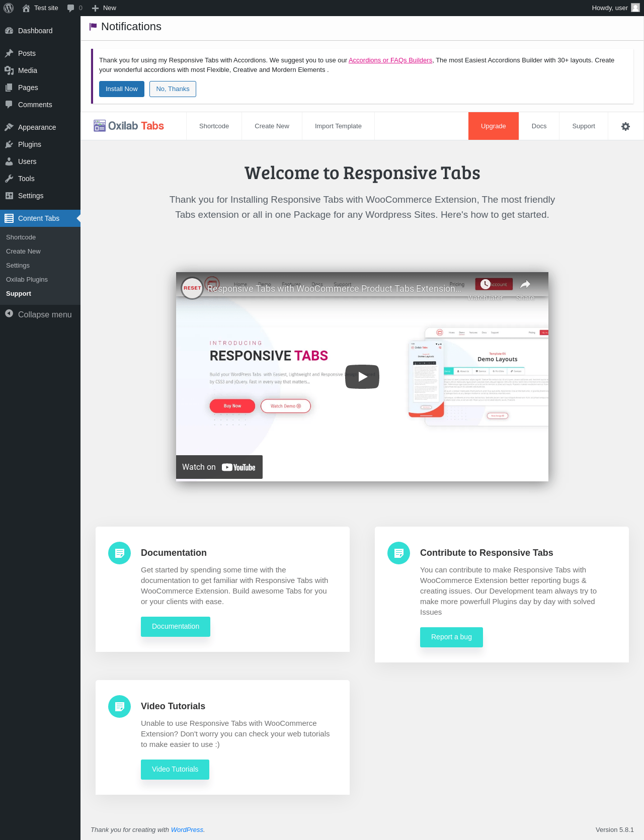The height and width of the screenshot is (840, 644).
Task: Click the Pages icon in the sidebar
Action: click(x=9, y=88)
